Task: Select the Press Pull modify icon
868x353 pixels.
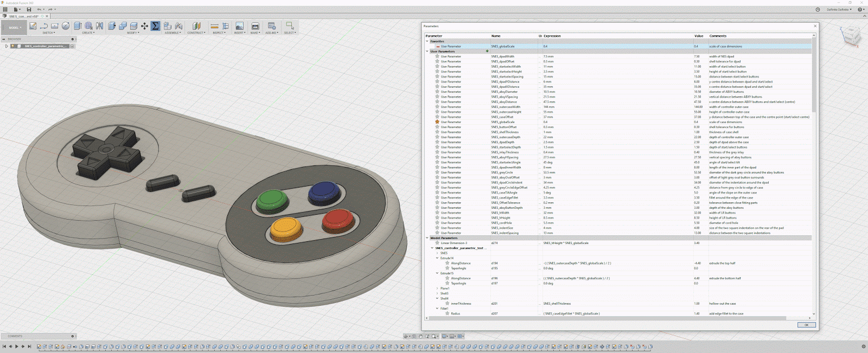Action: tap(112, 26)
